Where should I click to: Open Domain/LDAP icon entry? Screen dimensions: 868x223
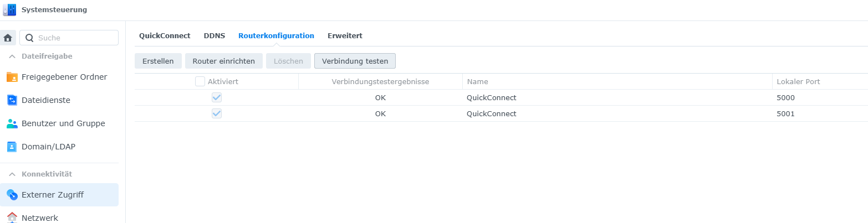click(12, 147)
